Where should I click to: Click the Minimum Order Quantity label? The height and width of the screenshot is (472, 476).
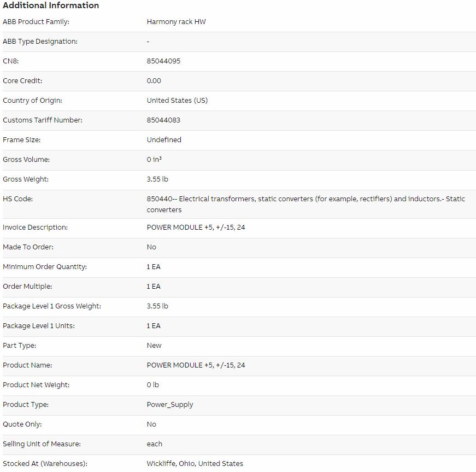pyautogui.click(x=45, y=267)
